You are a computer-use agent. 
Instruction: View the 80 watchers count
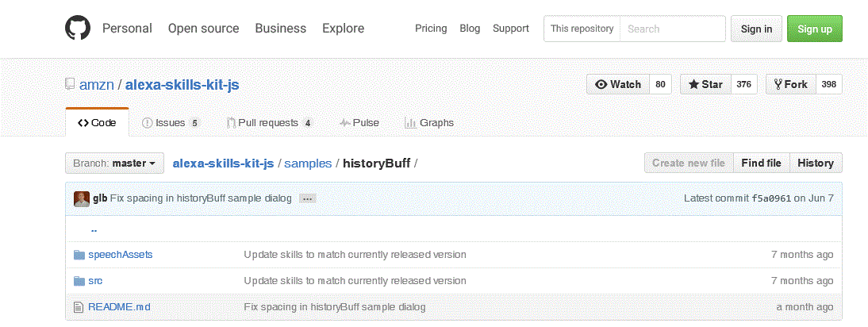click(660, 84)
